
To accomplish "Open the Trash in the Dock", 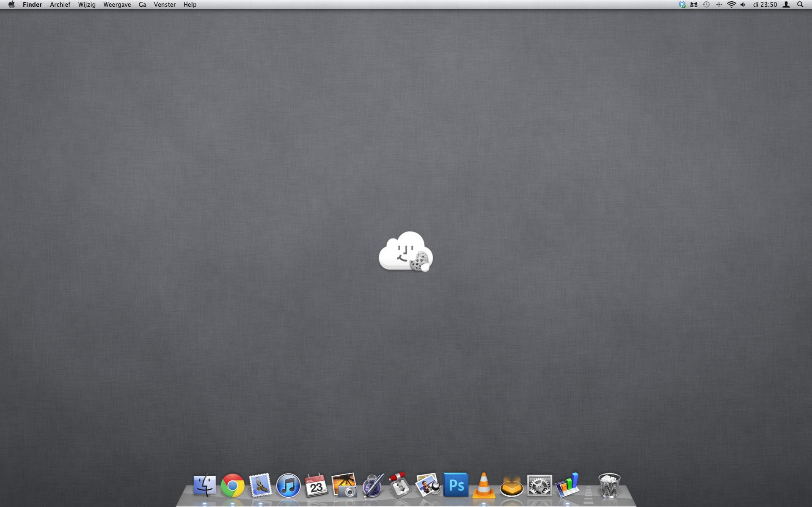I will coord(609,485).
